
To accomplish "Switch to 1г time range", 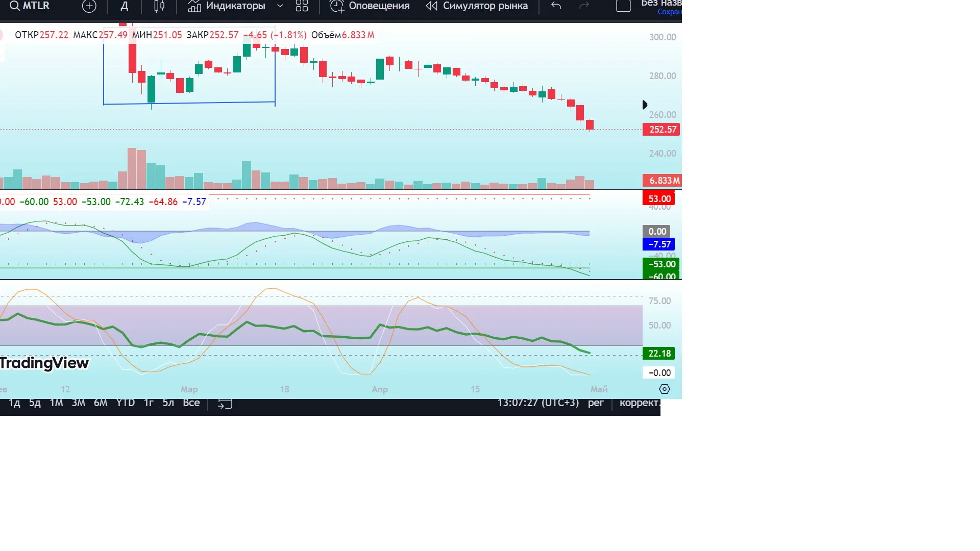I will (149, 403).
